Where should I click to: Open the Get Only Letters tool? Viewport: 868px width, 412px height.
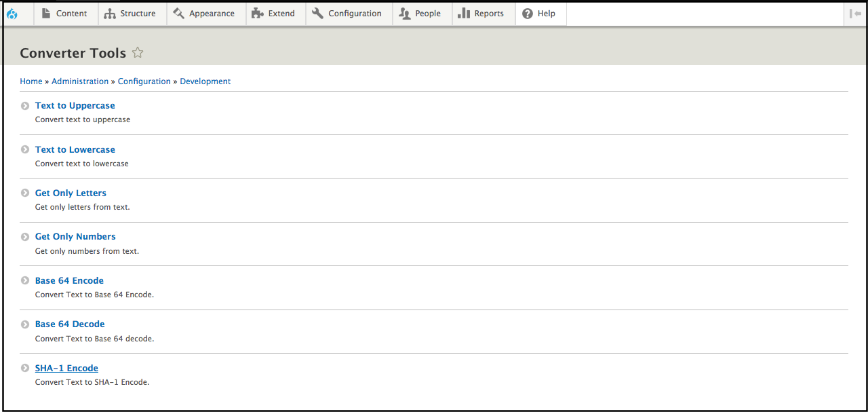71,193
